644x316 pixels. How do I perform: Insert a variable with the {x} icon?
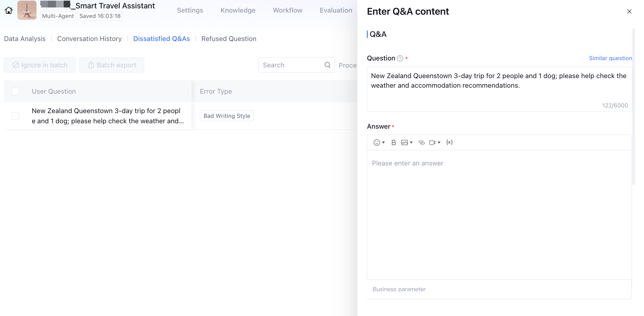pyautogui.click(x=449, y=142)
